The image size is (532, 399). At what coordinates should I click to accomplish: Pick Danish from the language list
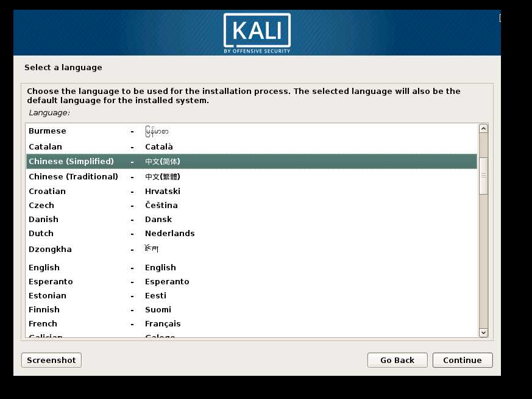[x=252, y=220]
